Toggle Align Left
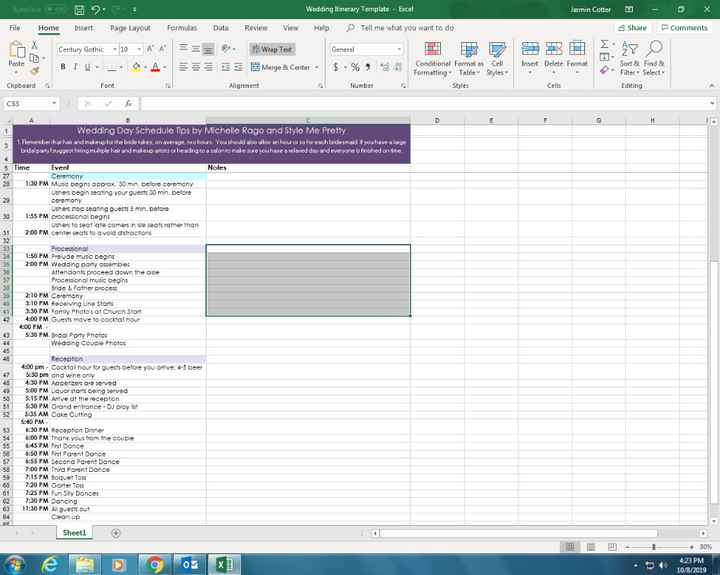 tap(183, 67)
